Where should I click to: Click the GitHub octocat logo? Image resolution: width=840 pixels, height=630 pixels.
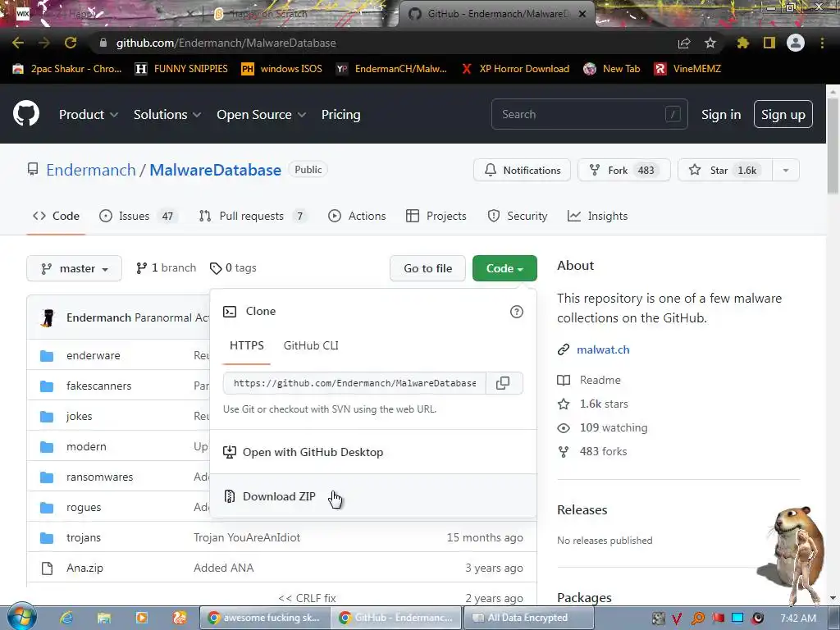click(x=25, y=113)
